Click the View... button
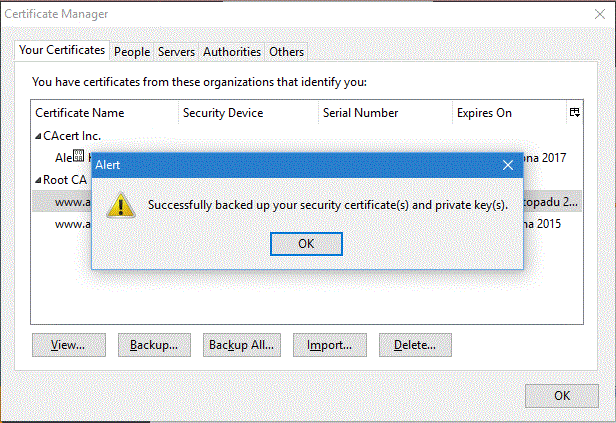 (68, 345)
